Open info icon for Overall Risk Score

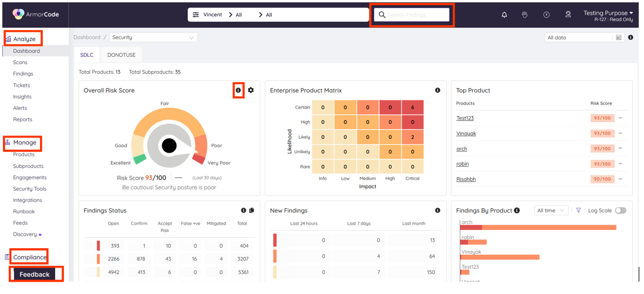[x=238, y=90]
